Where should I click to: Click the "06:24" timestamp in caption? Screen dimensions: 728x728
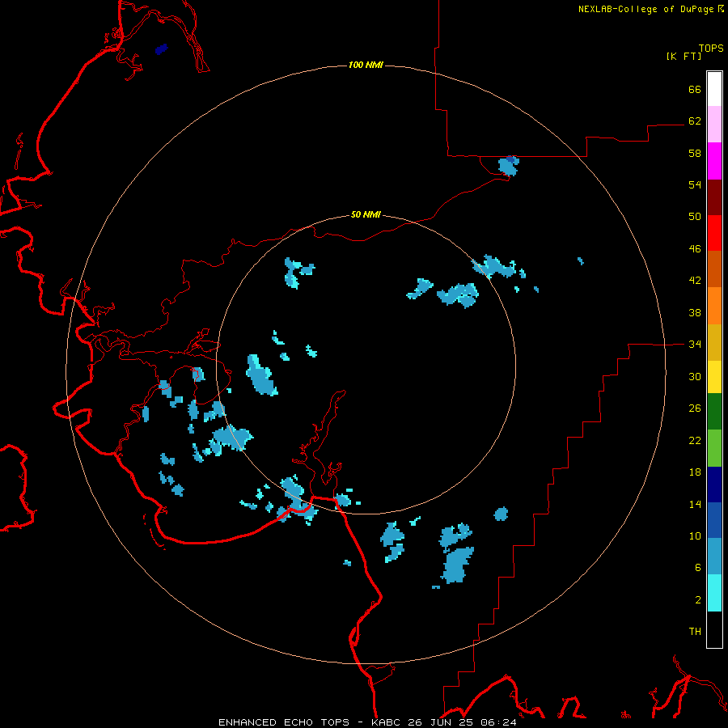(x=498, y=722)
